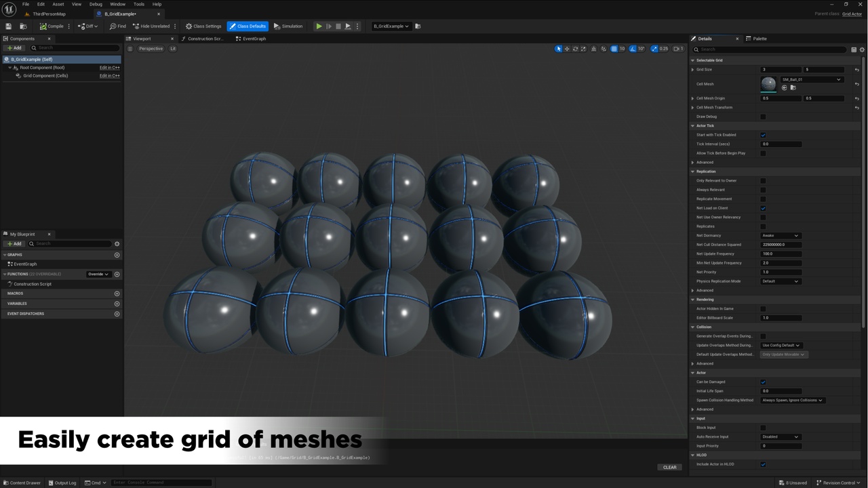
Task: Open the play options three-dot menu
Action: coord(357,26)
